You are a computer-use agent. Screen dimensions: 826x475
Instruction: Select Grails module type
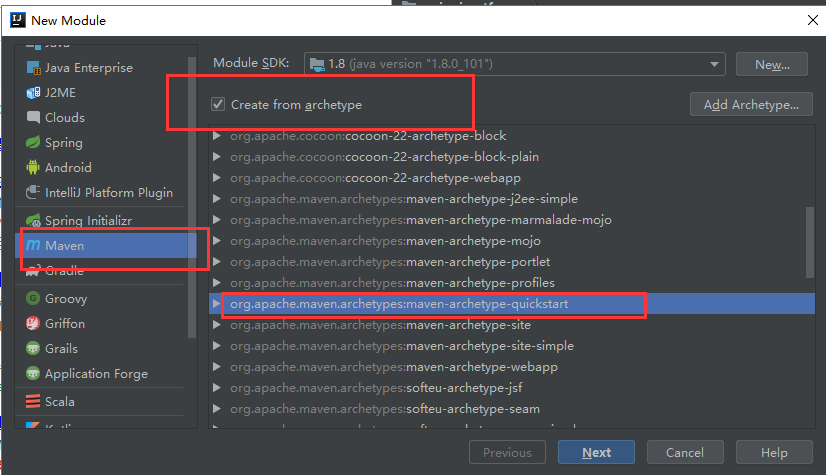pyautogui.click(x=61, y=349)
